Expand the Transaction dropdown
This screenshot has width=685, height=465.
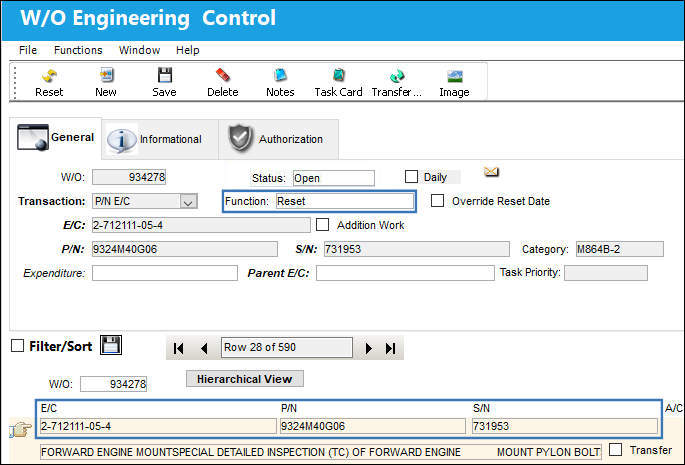[x=188, y=201]
